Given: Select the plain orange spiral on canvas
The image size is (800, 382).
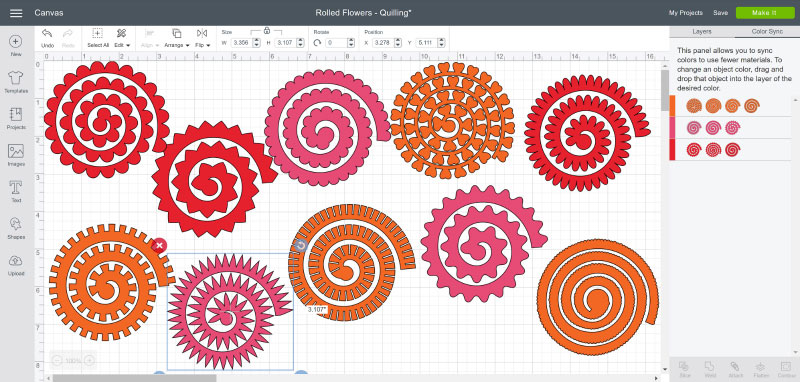Looking at the screenshot, I should (x=597, y=297).
